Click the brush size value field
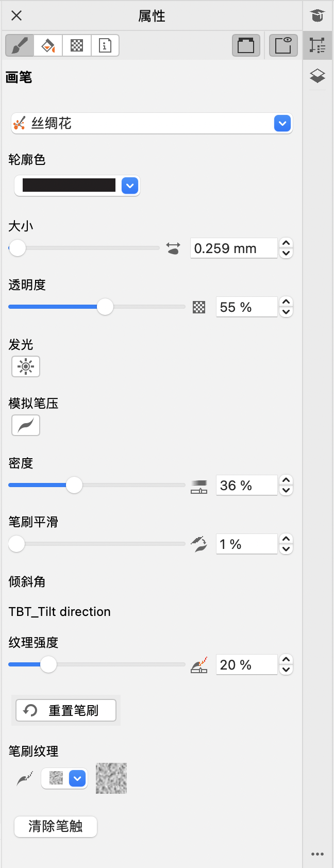 click(233, 248)
